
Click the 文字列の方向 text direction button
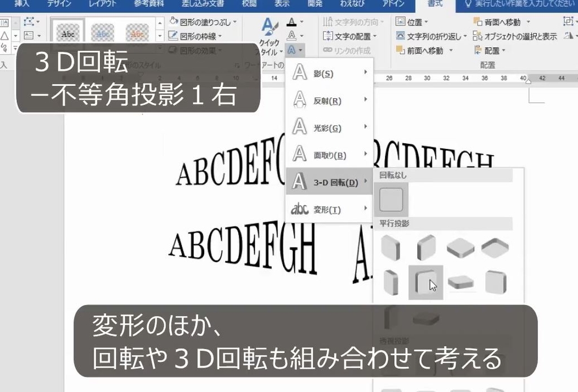pyautogui.click(x=353, y=22)
